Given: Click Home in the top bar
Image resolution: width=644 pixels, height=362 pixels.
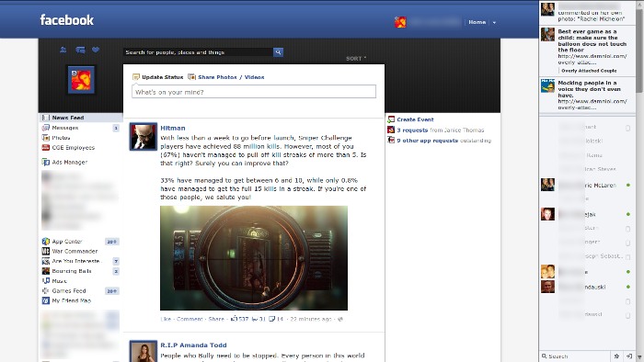Looking at the screenshot, I should coord(477,22).
